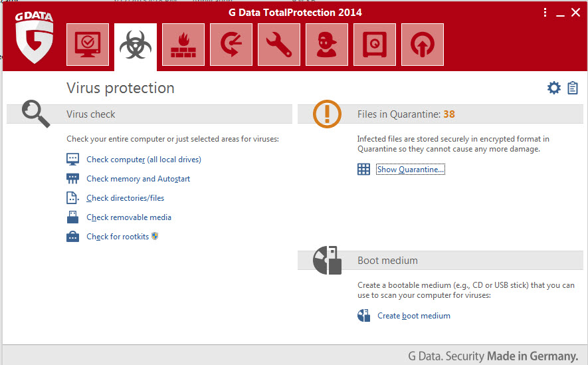
Task: Click Create boot medium link
Action: click(414, 316)
